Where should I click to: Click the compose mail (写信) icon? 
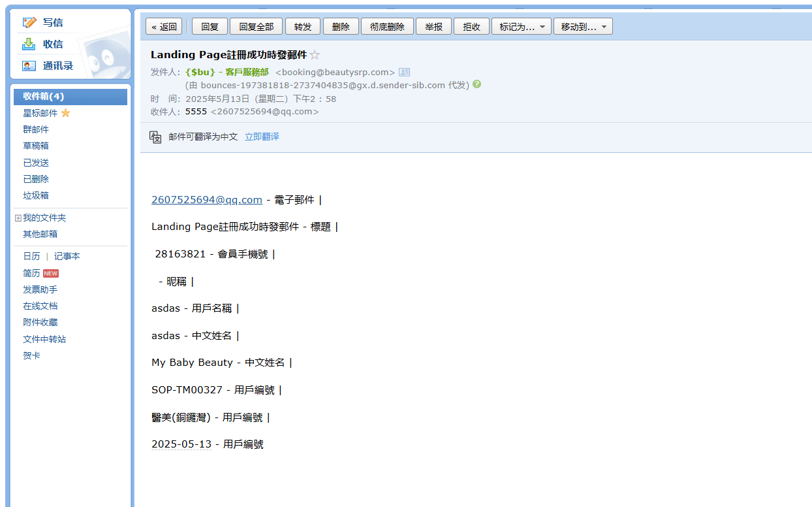pos(29,23)
